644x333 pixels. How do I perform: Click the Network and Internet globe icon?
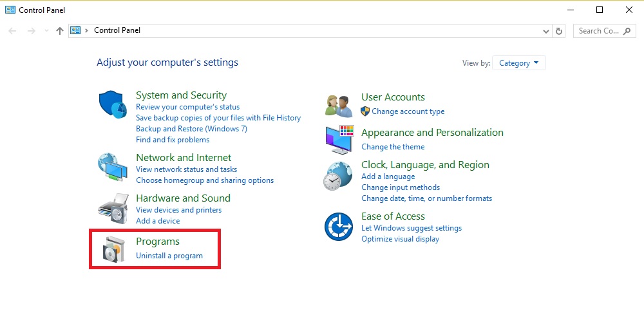point(112,167)
